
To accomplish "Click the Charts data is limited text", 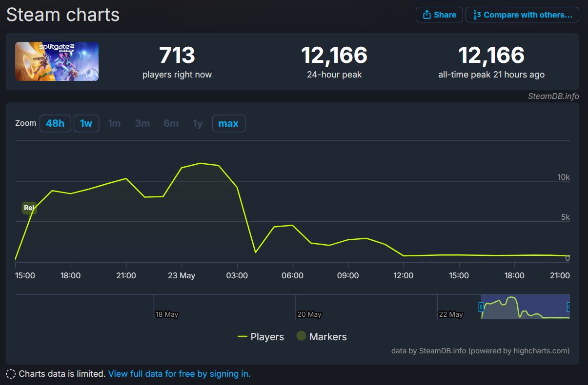I will (62, 374).
